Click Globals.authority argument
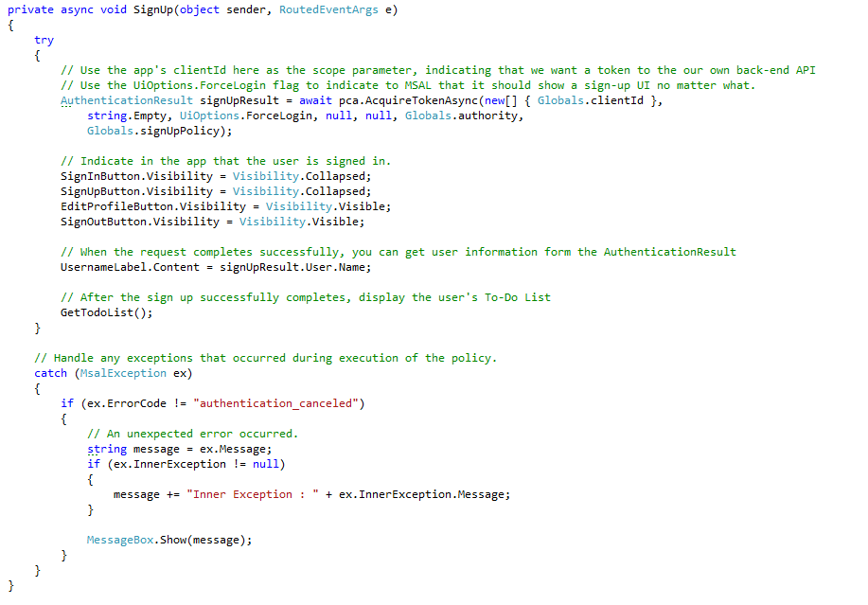868x605 pixels. [462, 116]
